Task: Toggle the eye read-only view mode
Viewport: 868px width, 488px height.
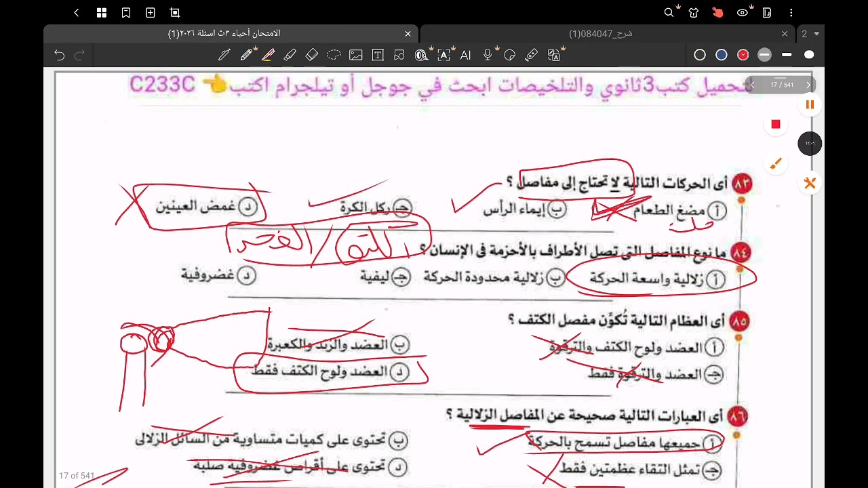Action: (x=743, y=13)
